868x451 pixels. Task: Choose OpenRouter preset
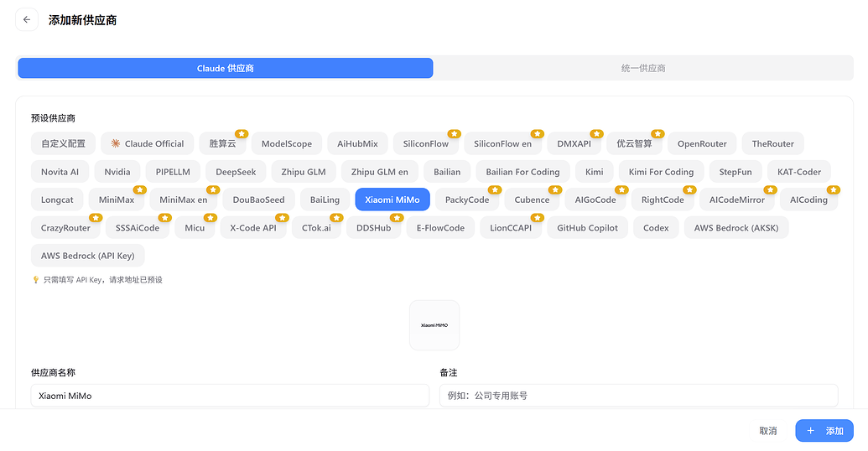[x=702, y=144]
